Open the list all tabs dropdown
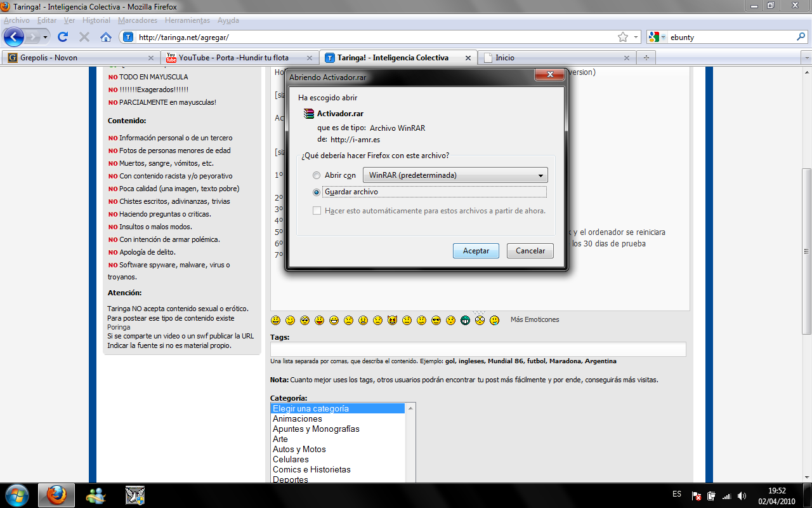The height and width of the screenshot is (508, 812). pyautogui.click(x=806, y=58)
